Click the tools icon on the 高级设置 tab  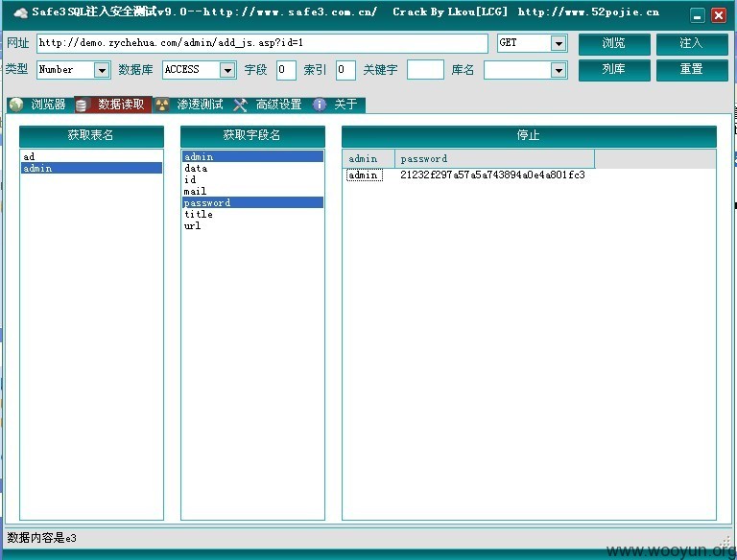(240, 105)
